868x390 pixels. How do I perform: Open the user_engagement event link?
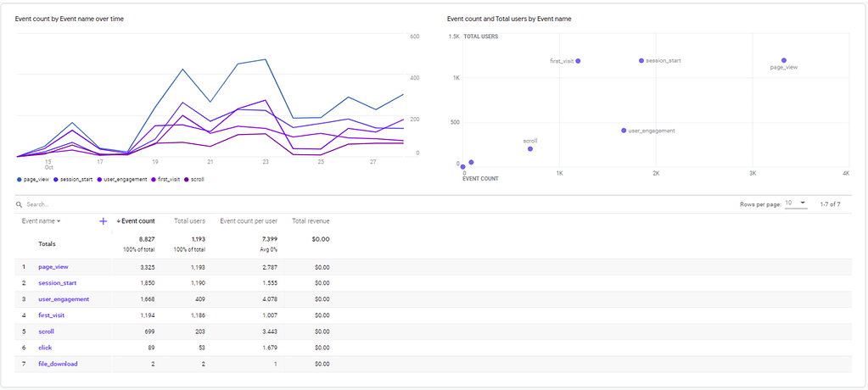tap(64, 299)
